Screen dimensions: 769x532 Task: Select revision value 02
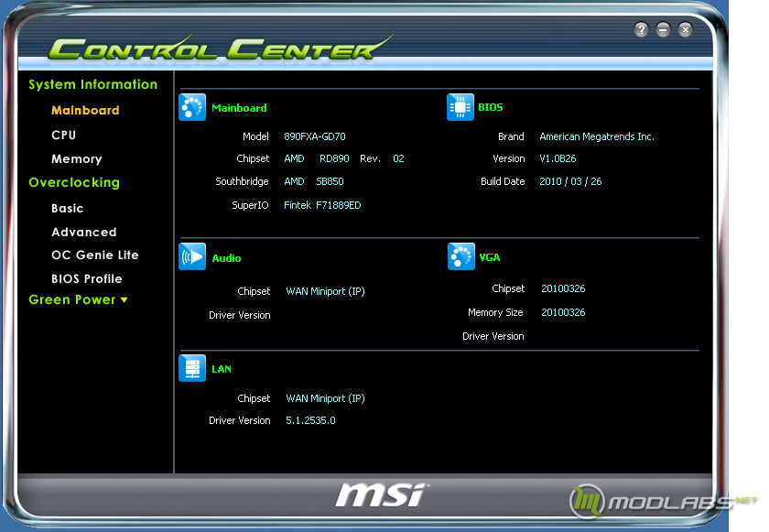(x=398, y=158)
